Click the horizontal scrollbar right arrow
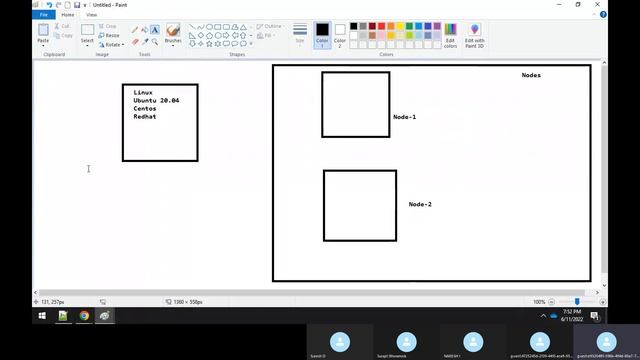Image resolution: width=640 pixels, height=360 pixels. click(x=597, y=293)
